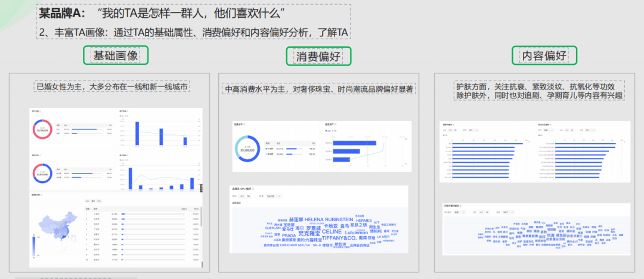The image size is (644, 279).
Task: Click PRADA in the brand word cloud
Action: click(289, 235)
